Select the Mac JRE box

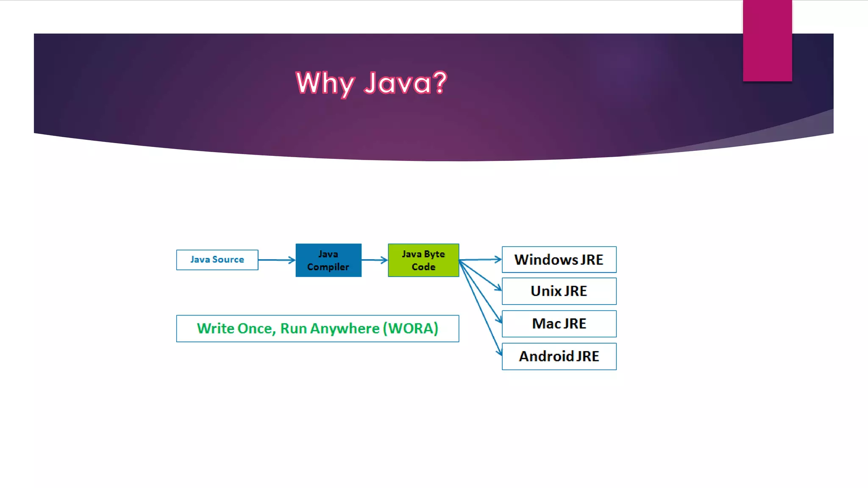click(x=559, y=324)
